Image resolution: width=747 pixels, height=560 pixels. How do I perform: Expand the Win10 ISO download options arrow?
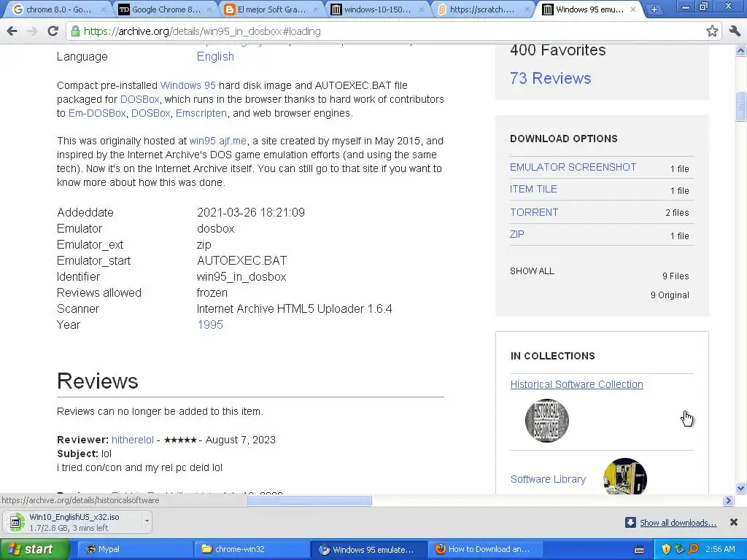click(147, 521)
